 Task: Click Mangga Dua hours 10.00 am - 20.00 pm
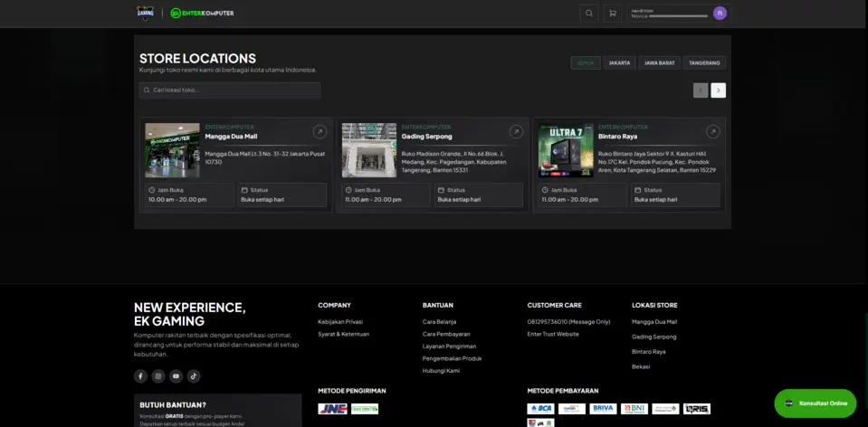click(x=177, y=200)
